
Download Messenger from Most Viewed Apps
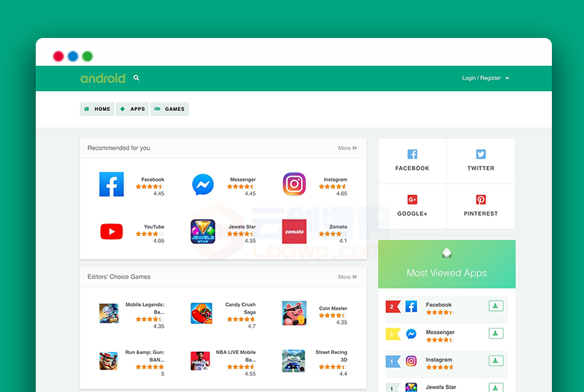[x=496, y=334]
